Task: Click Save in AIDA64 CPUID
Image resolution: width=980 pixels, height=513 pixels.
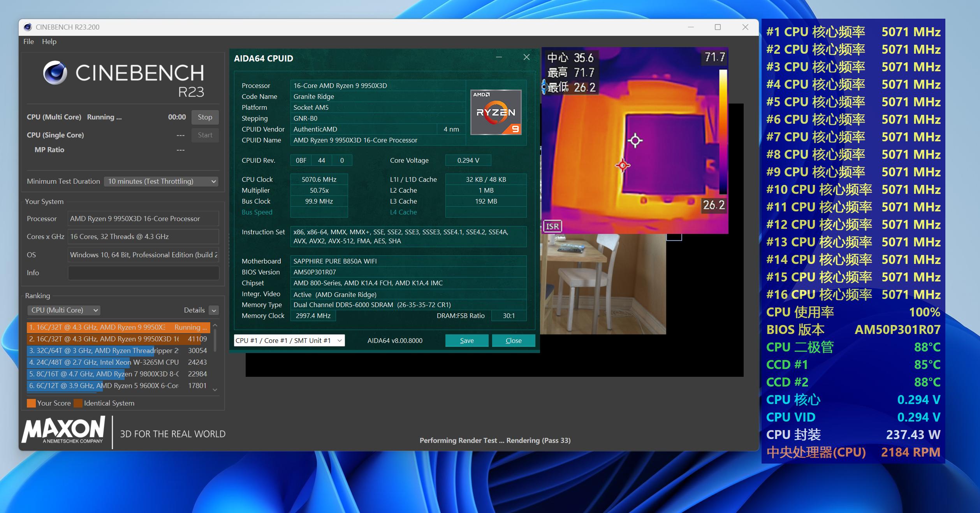Action: (467, 341)
